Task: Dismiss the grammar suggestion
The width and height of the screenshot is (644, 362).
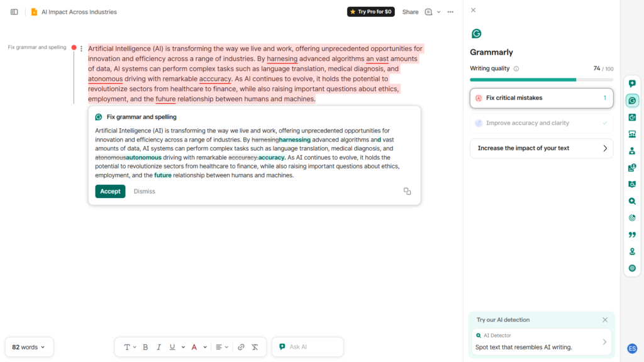Action: 144,191
